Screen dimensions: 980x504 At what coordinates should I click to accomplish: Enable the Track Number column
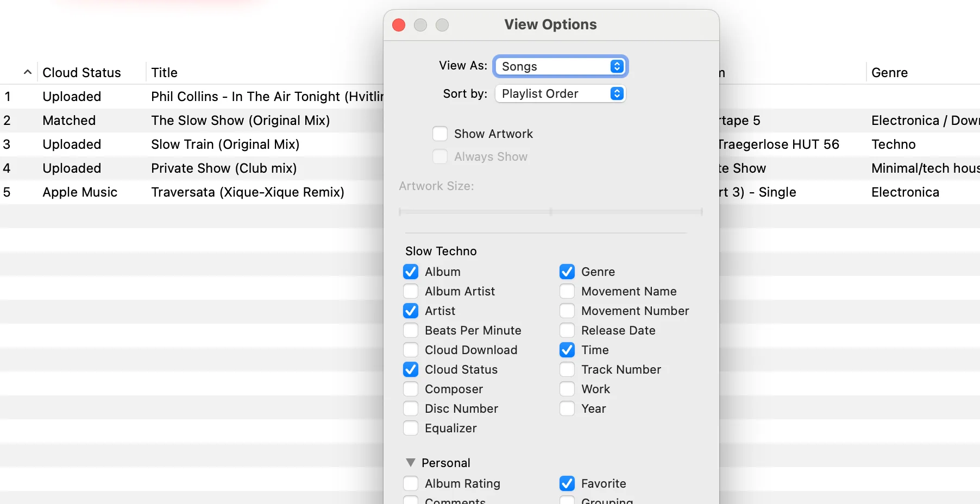[567, 369]
